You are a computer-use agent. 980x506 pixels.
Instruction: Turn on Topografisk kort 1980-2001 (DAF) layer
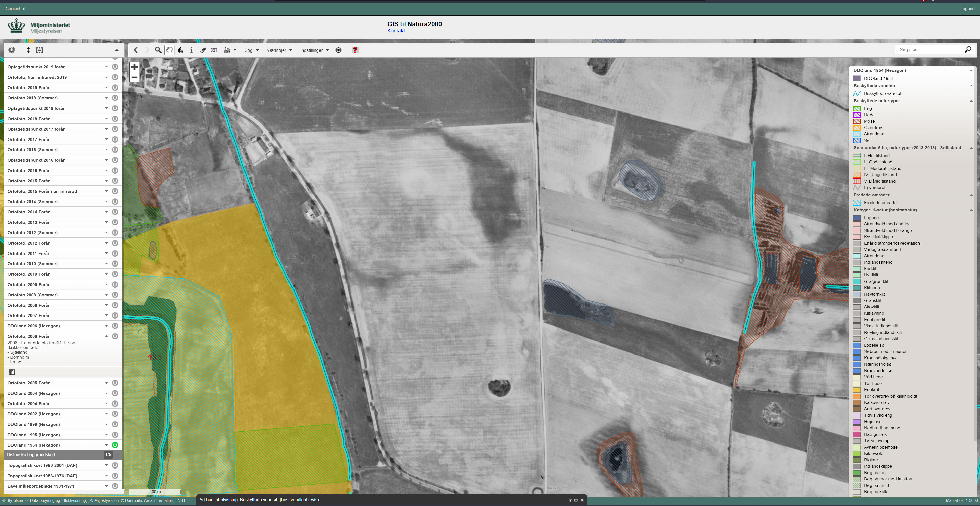pos(115,465)
